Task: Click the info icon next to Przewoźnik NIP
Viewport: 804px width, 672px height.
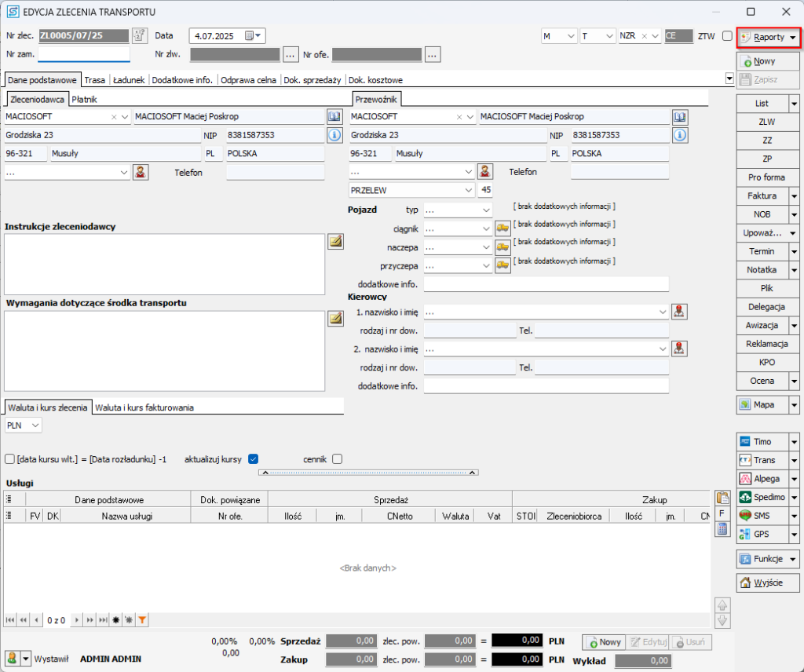Action: [680, 135]
